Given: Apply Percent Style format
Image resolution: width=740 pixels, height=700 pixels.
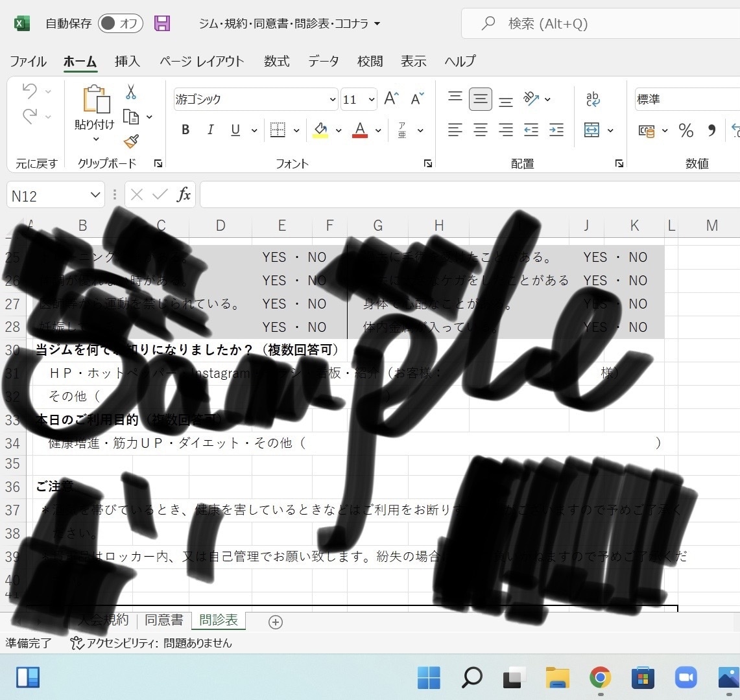Looking at the screenshot, I should (x=686, y=130).
